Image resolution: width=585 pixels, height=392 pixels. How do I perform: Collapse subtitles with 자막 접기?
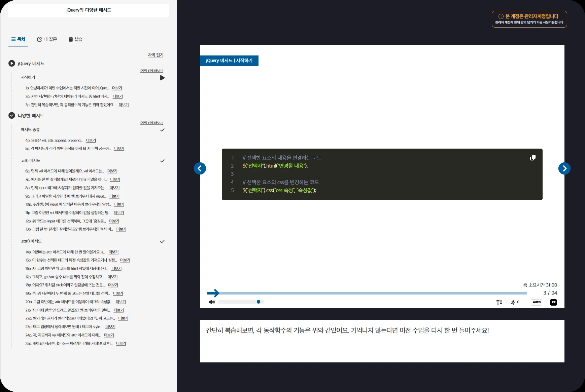[x=156, y=55]
